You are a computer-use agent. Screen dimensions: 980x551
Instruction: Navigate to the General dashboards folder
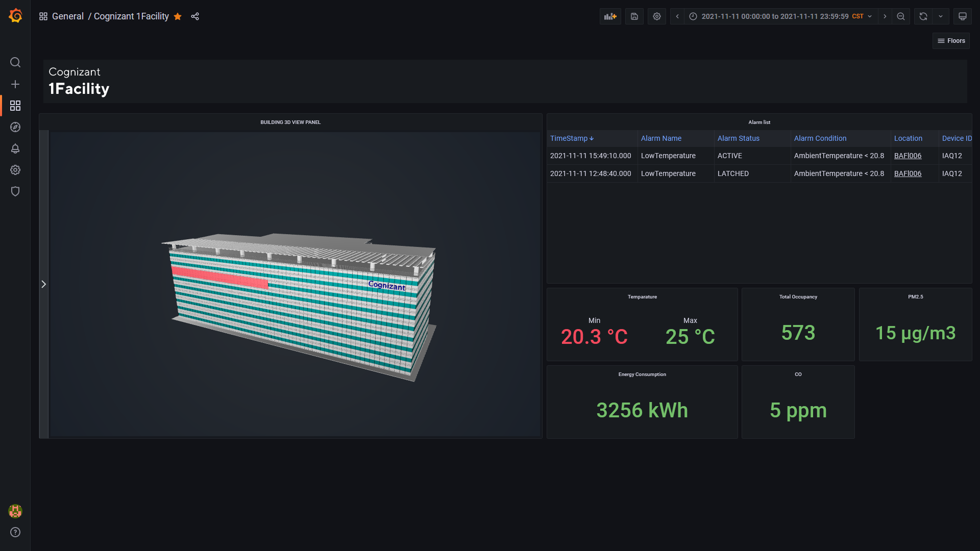(68, 16)
